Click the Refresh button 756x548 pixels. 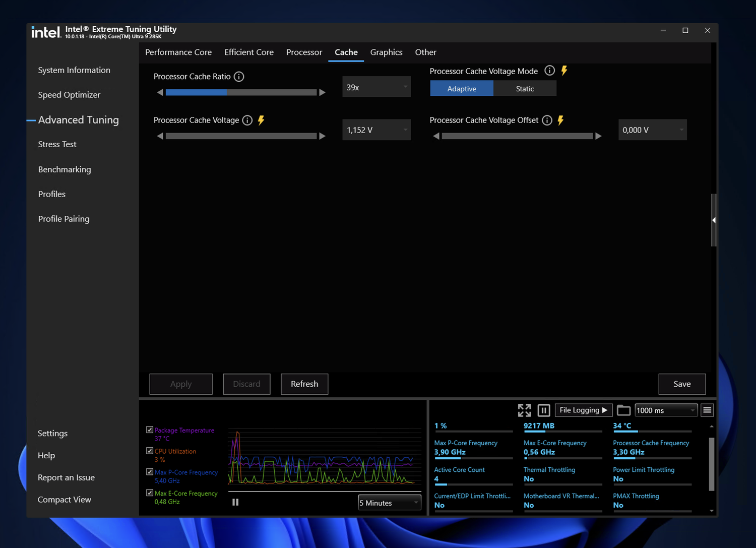click(x=304, y=384)
